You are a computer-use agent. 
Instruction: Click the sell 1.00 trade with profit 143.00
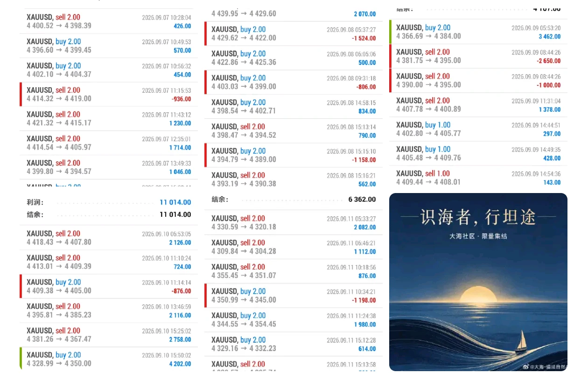(x=478, y=178)
